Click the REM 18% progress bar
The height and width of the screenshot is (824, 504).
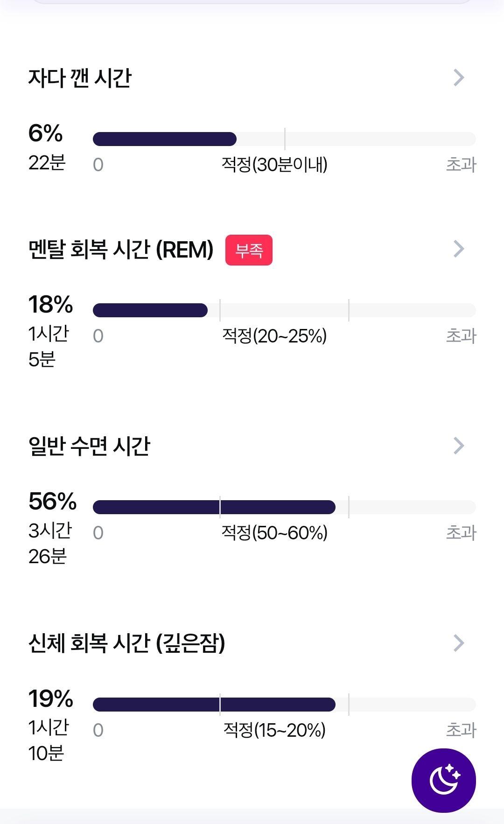(284, 310)
